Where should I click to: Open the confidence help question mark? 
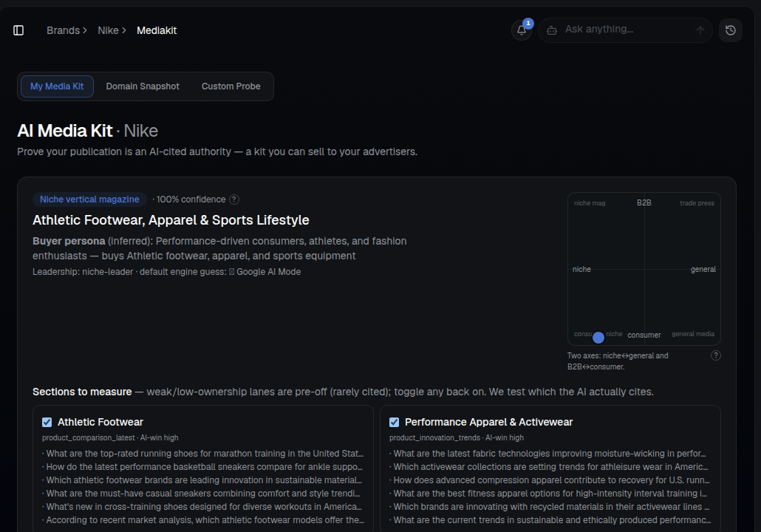point(234,199)
